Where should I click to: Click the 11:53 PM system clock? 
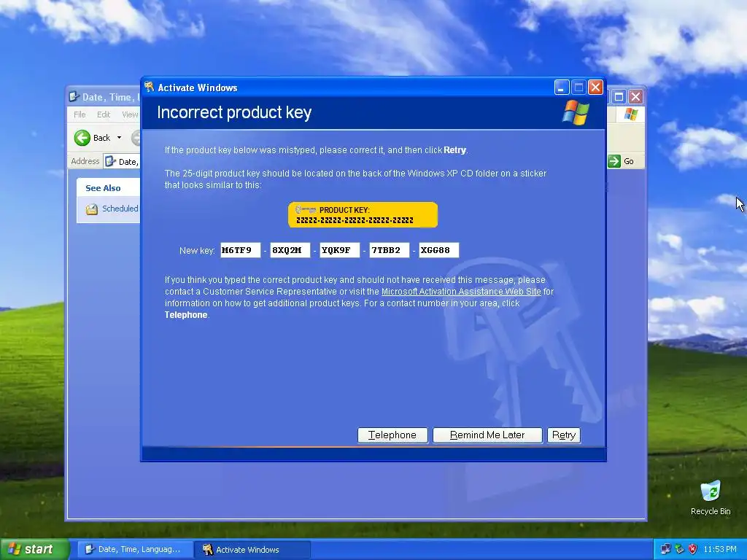point(720,549)
